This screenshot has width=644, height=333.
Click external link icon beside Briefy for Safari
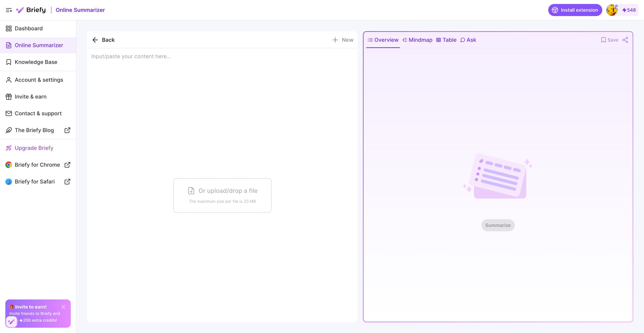(x=67, y=181)
